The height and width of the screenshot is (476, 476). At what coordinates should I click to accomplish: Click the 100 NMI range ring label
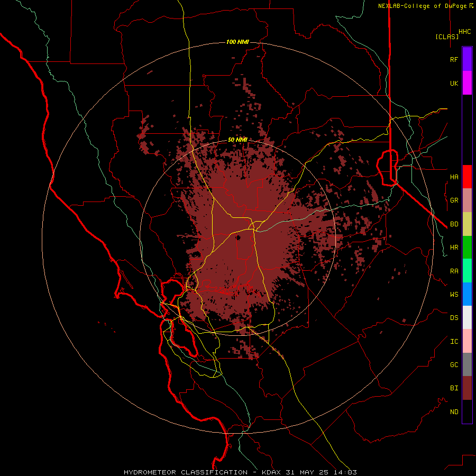pos(237,42)
